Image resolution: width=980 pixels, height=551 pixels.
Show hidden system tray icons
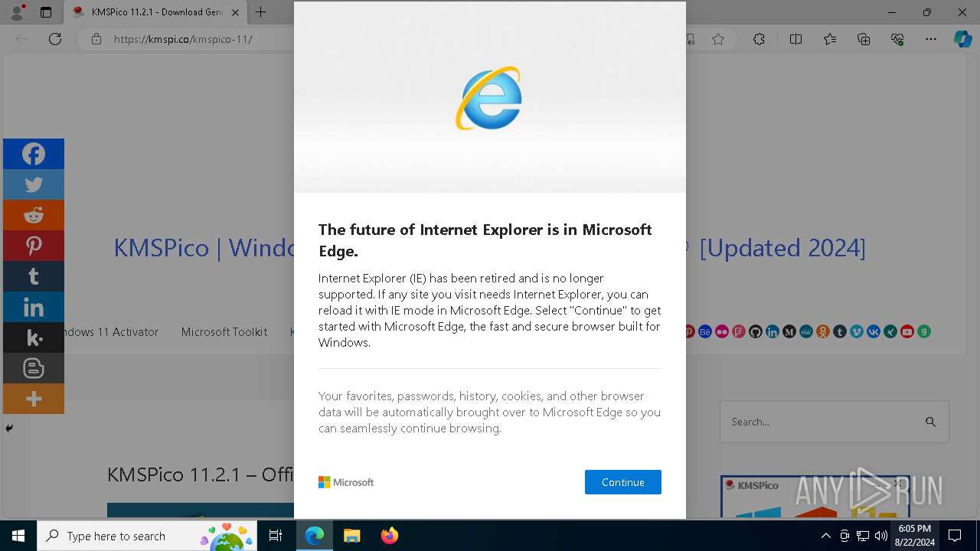(825, 536)
